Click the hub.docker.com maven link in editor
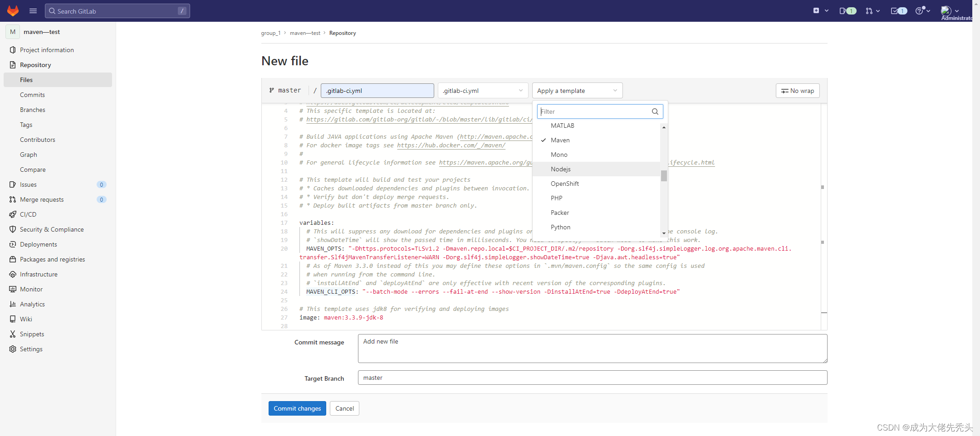Image resolution: width=980 pixels, height=436 pixels. [x=451, y=145]
